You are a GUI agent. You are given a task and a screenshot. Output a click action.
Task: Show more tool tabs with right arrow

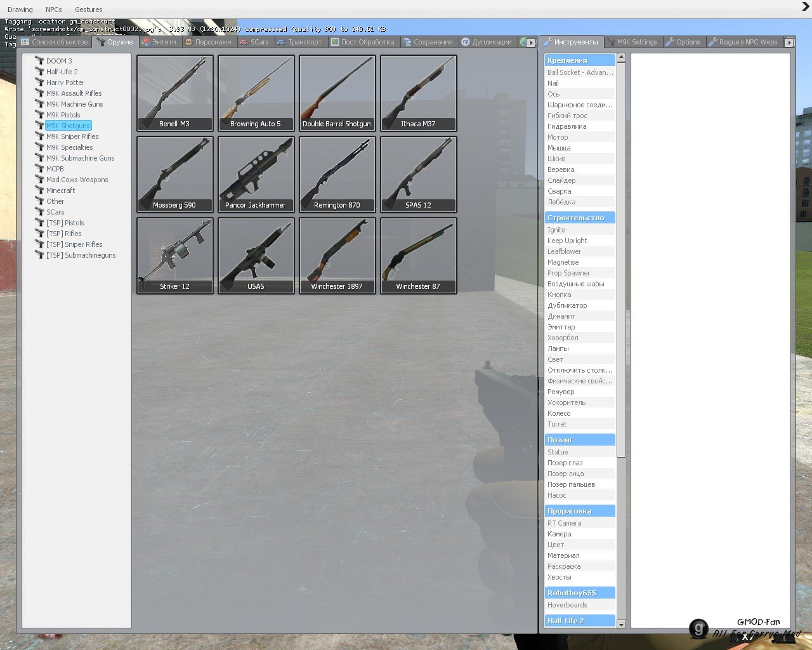click(789, 43)
